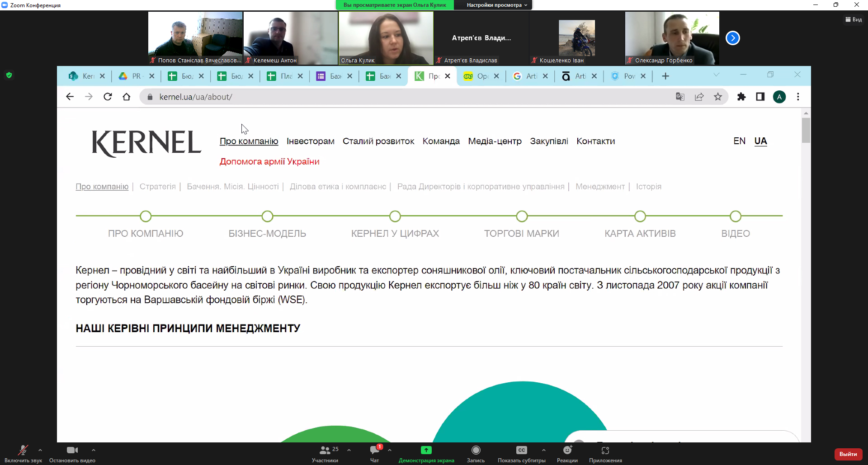Stop video with camera icon

click(72, 450)
